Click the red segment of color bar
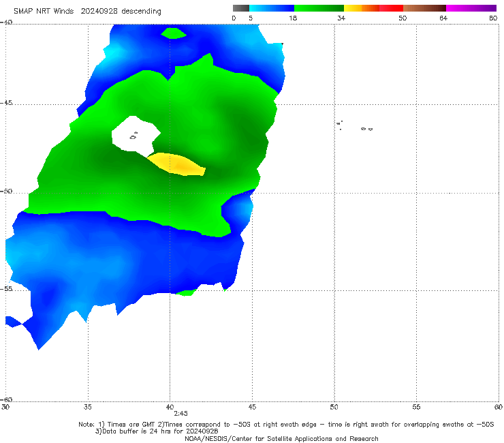This screenshot has height=443, width=504. click(391, 8)
